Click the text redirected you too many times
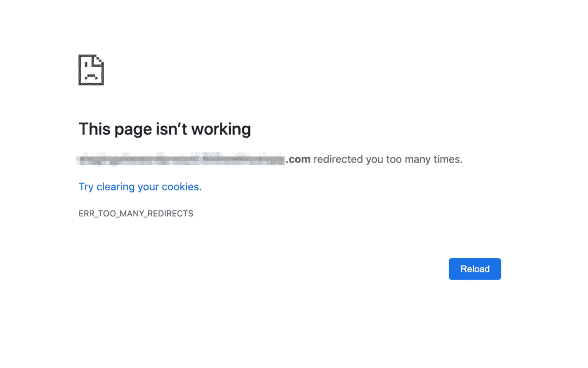The height and width of the screenshot is (368, 588). click(x=388, y=159)
